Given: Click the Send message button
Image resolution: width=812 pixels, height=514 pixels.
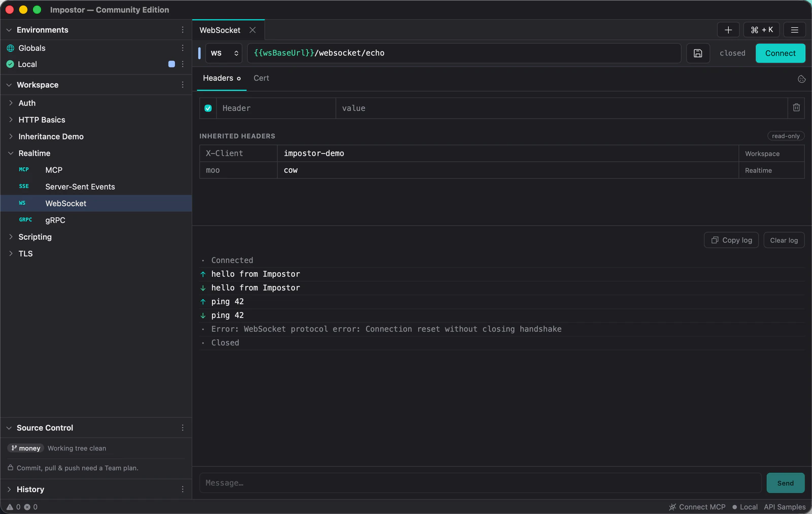Looking at the screenshot, I should click(785, 483).
